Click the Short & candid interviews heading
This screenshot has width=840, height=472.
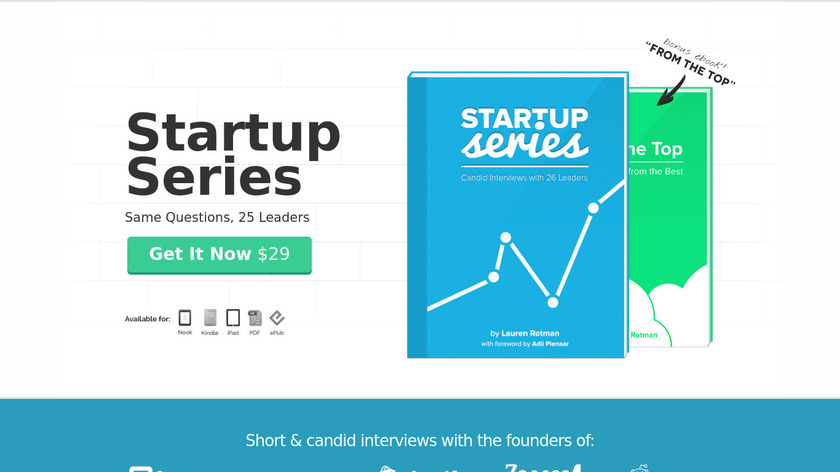pos(420,440)
